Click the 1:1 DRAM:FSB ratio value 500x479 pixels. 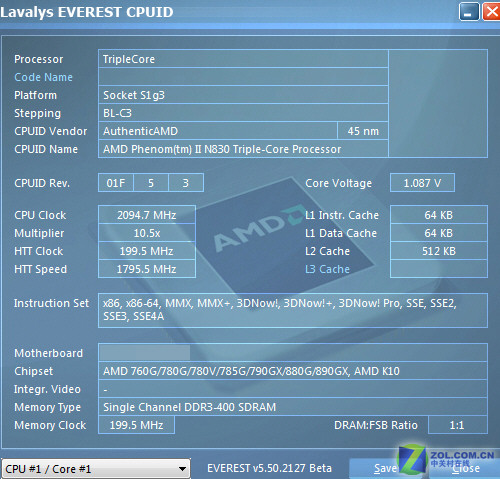click(458, 425)
